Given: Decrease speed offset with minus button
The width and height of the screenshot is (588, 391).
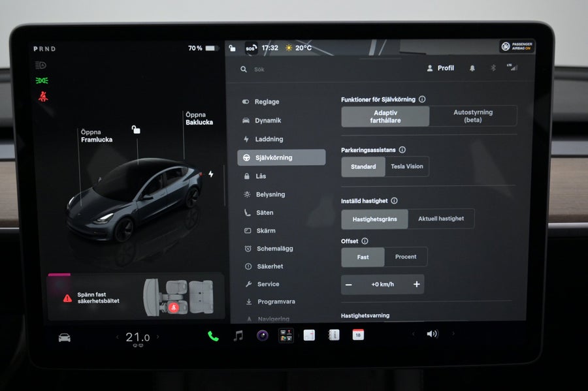Looking at the screenshot, I should pyautogui.click(x=349, y=285).
